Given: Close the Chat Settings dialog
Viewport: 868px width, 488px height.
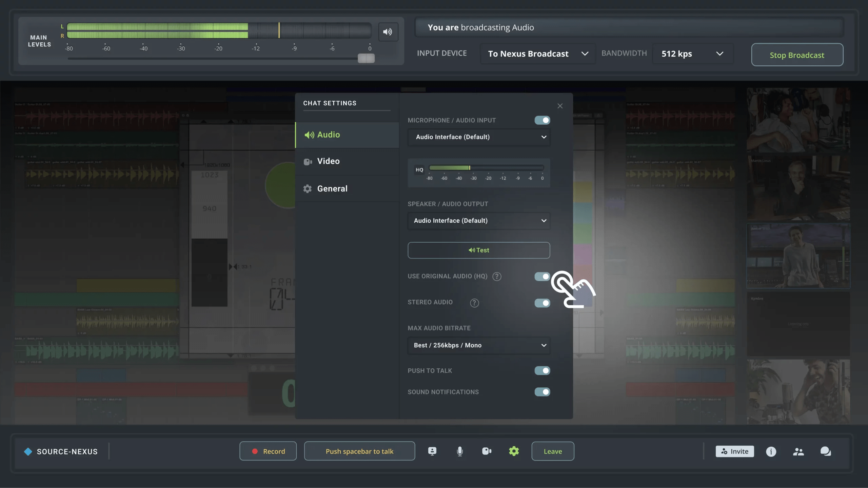Looking at the screenshot, I should pos(559,106).
